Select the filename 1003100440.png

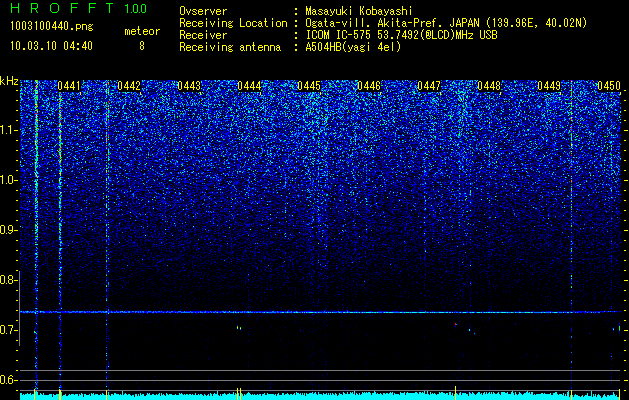[x=52, y=27]
